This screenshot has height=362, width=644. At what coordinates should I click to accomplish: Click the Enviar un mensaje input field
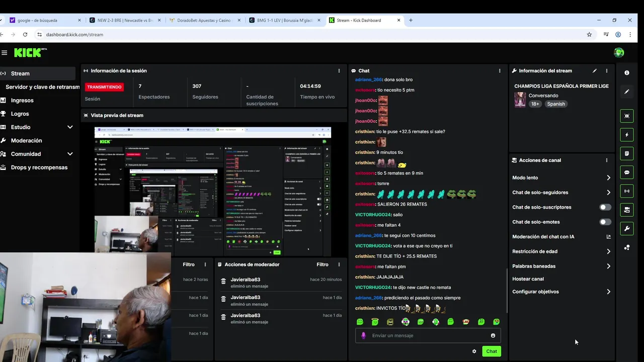(428, 335)
